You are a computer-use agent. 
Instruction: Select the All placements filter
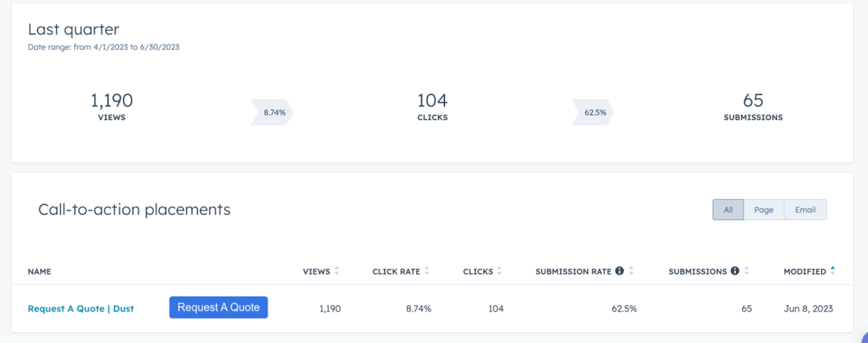(728, 210)
